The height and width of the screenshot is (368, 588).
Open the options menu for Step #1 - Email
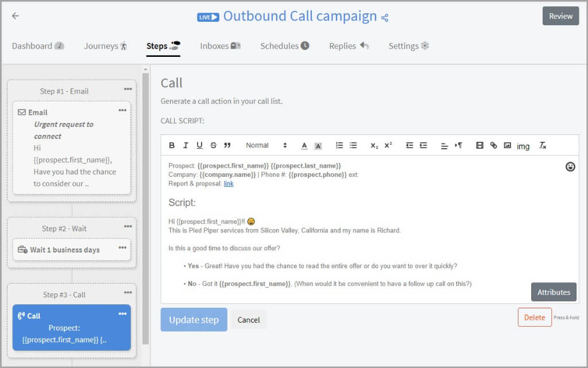[x=127, y=89]
